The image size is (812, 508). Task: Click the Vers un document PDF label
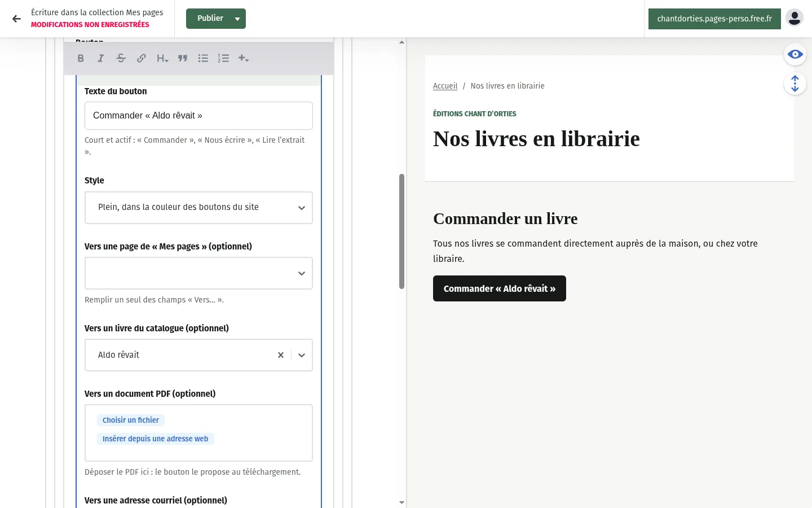click(x=150, y=394)
